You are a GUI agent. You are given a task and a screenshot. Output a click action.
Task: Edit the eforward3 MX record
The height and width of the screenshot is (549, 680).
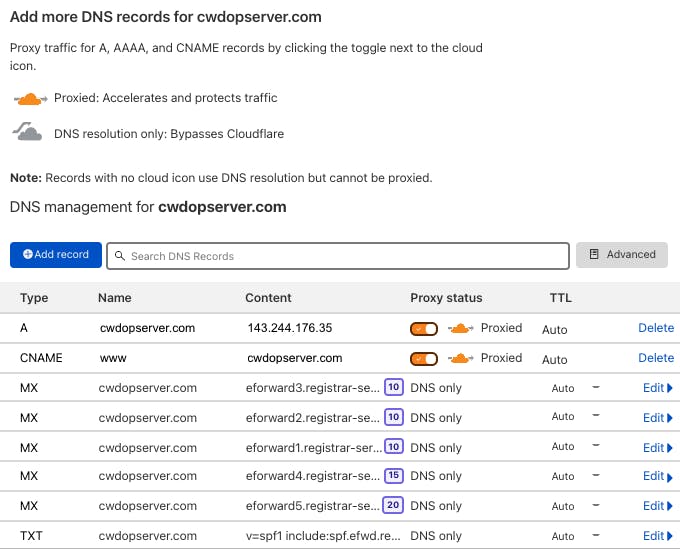(657, 388)
